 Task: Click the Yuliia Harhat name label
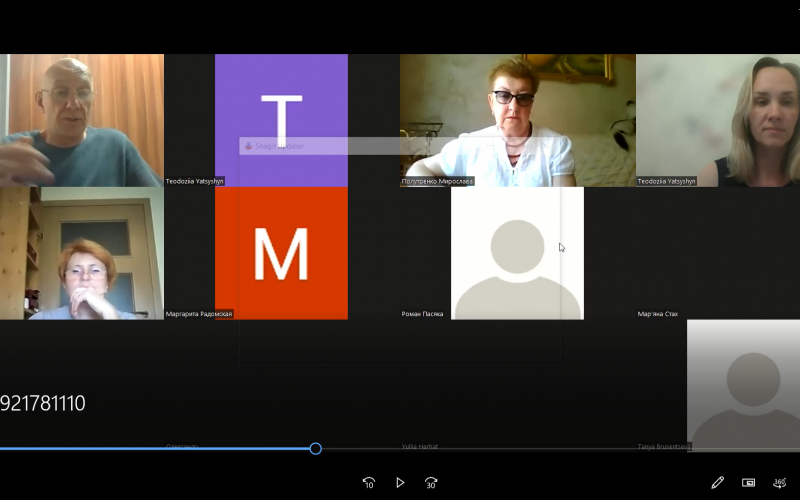(419, 446)
